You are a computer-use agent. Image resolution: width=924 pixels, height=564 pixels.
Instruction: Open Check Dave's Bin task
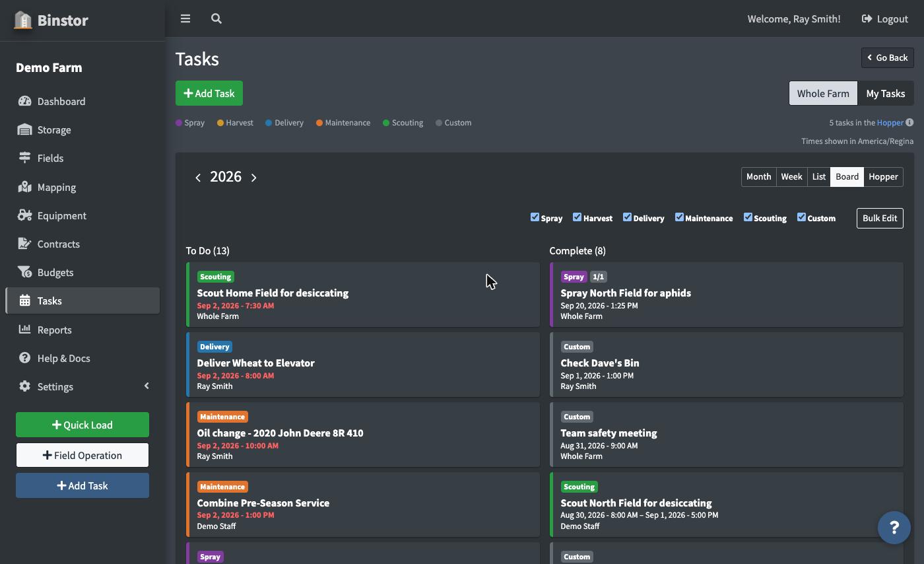(x=727, y=365)
